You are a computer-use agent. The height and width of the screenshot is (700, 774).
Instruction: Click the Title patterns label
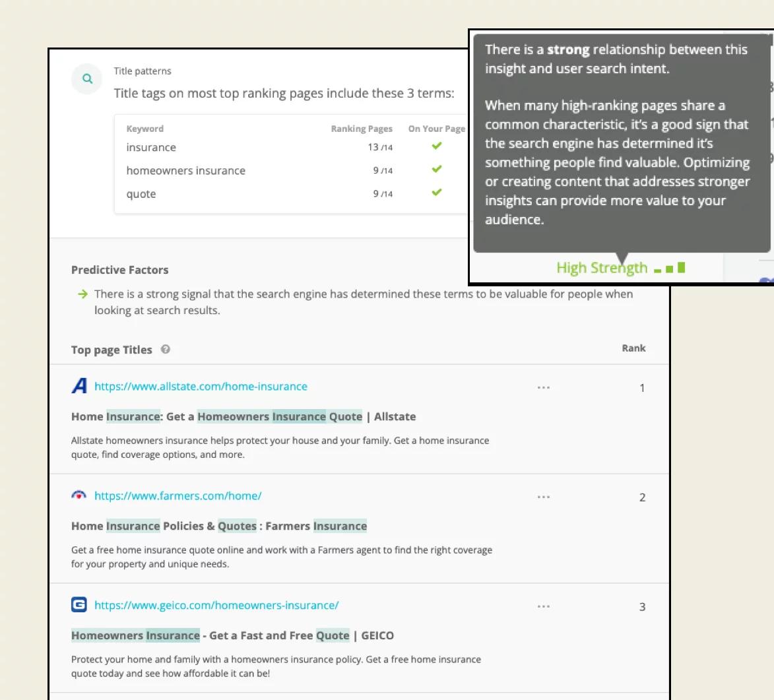[142, 71]
